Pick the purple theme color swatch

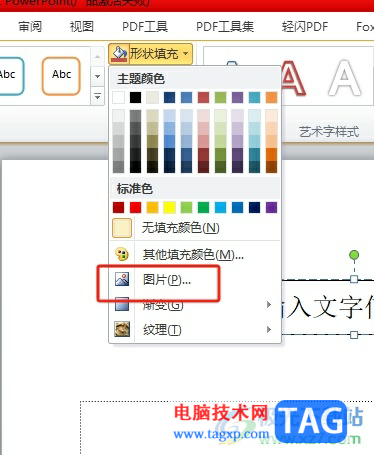[237, 97]
